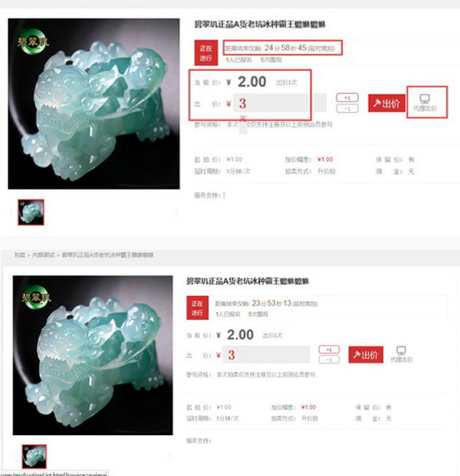Click next arrow beside top thumbnail strip
Image resolution: width=460 pixels, height=476 pixels.
coord(176,212)
